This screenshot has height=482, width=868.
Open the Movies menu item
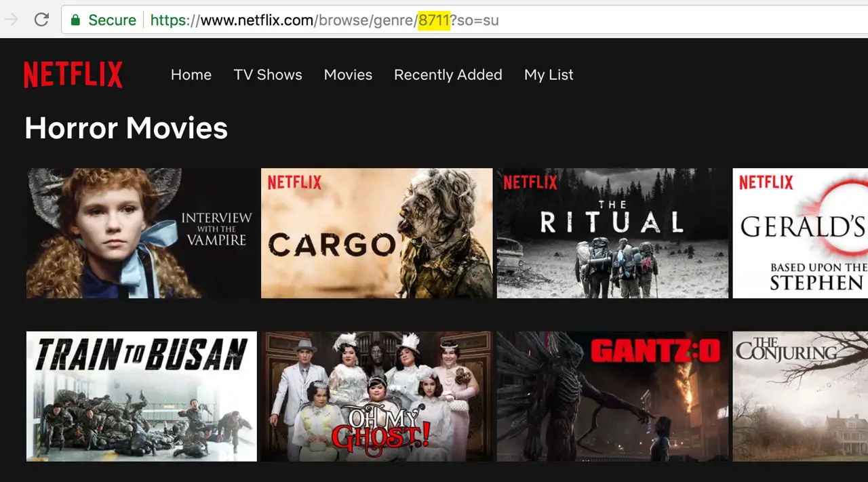[348, 75]
